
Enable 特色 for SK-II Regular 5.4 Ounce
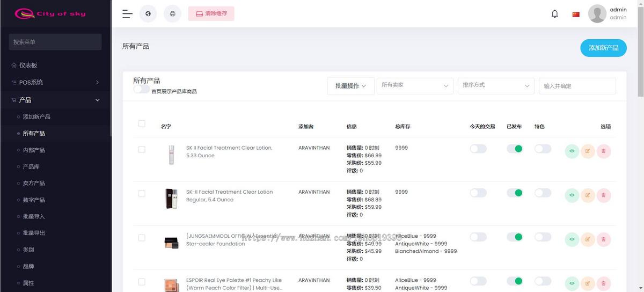click(543, 193)
